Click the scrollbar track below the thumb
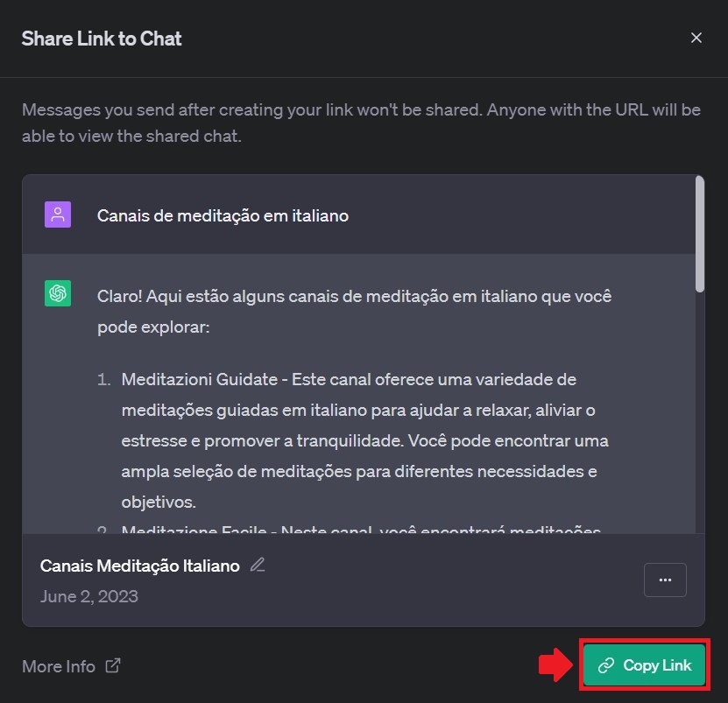The image size is (728, 703). (700, 413)
